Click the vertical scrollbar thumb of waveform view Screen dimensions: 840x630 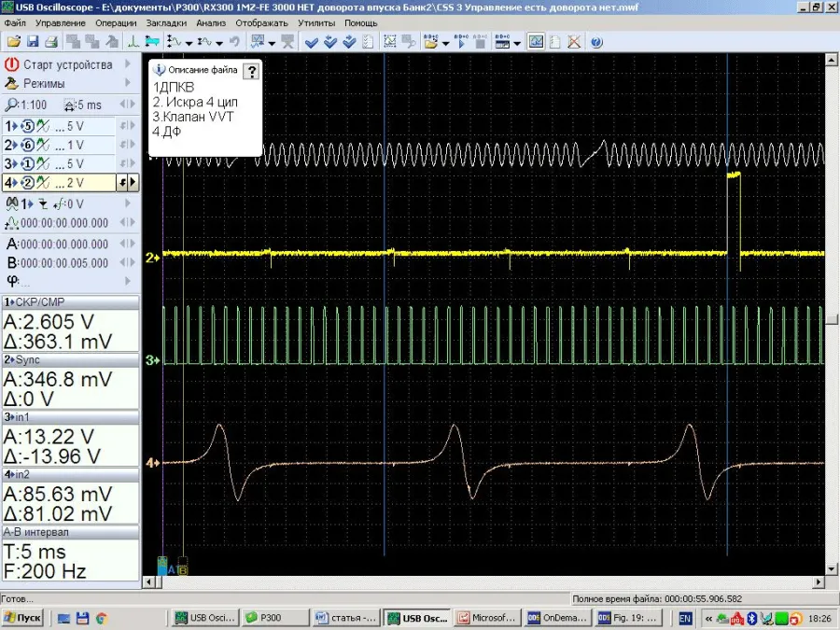(x=832, y=320)
